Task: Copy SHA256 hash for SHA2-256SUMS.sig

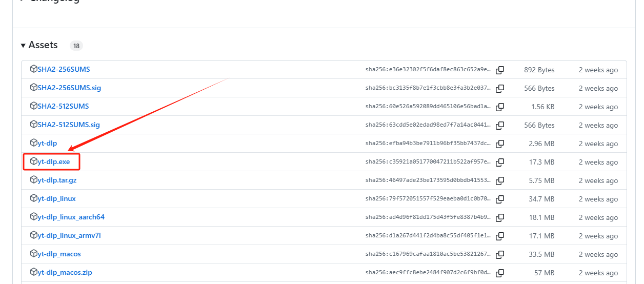Action: click(500, 88)
